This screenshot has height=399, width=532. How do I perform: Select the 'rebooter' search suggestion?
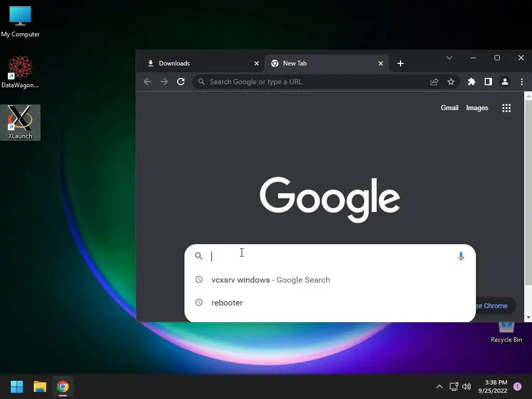(330, 303)
